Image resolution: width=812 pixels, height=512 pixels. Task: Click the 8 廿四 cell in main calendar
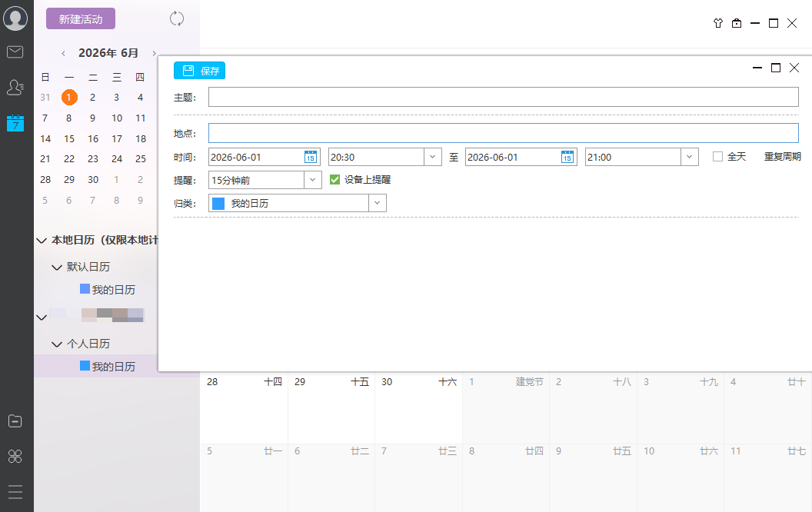506,477
